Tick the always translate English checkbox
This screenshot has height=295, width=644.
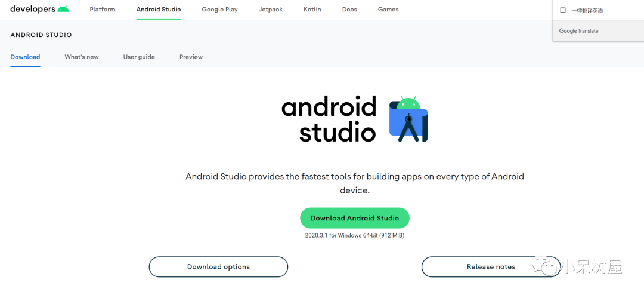pos(563,10)
